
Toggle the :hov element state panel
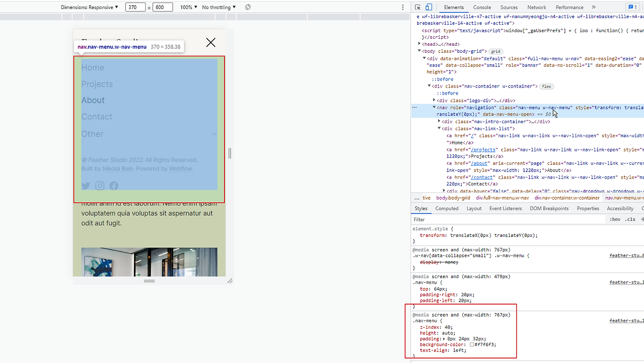click(615, 219)
